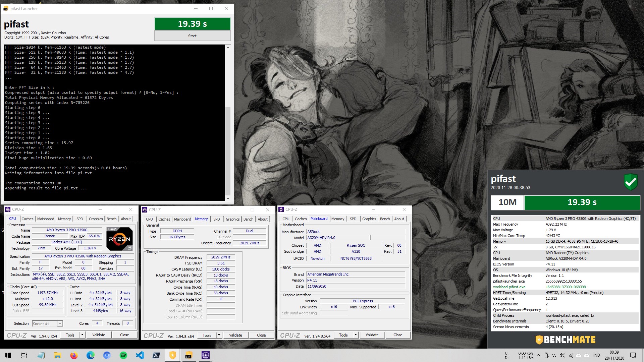This screenshot has height=362, width=644.
Task: Open Graphics tab in CPU-Z Memory window
Action: coord(232,219)
